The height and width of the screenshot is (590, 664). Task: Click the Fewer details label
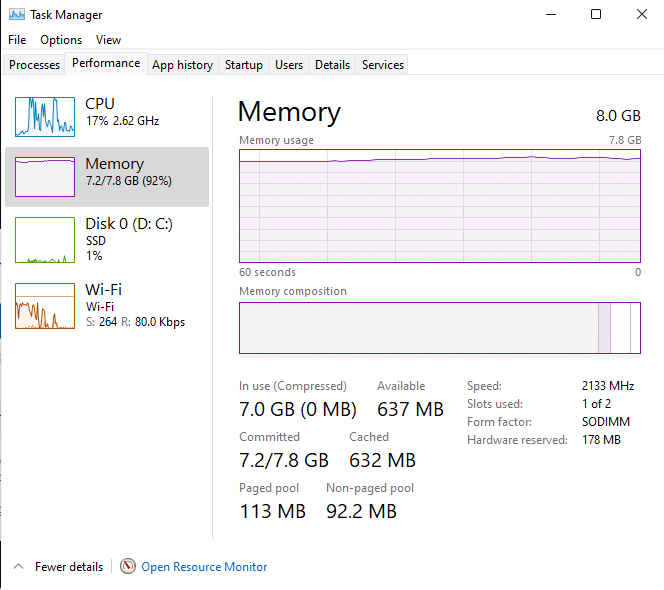tap(69, 566)
